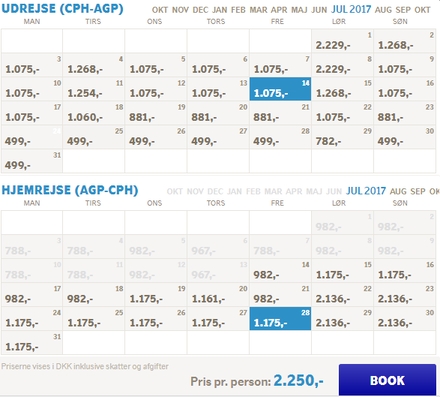
Task: Select outbound July 1 priced 2.229,-
Action: point(342,41)
